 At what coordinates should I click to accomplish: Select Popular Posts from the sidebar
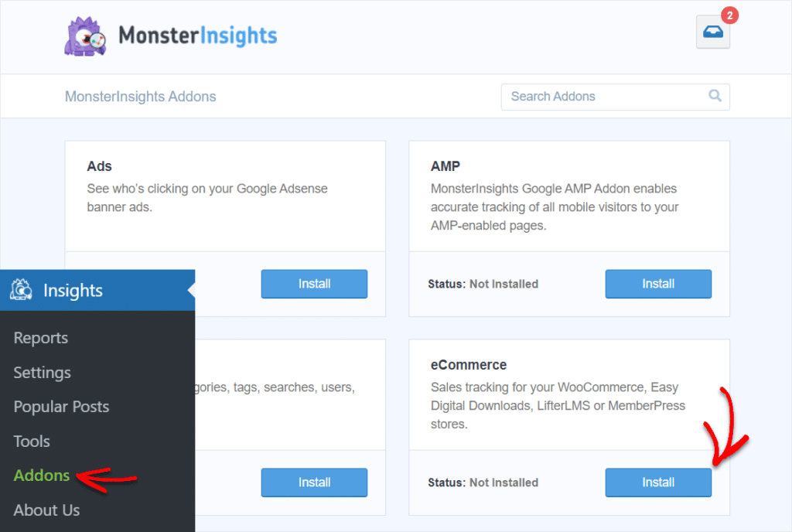[61, 407]
